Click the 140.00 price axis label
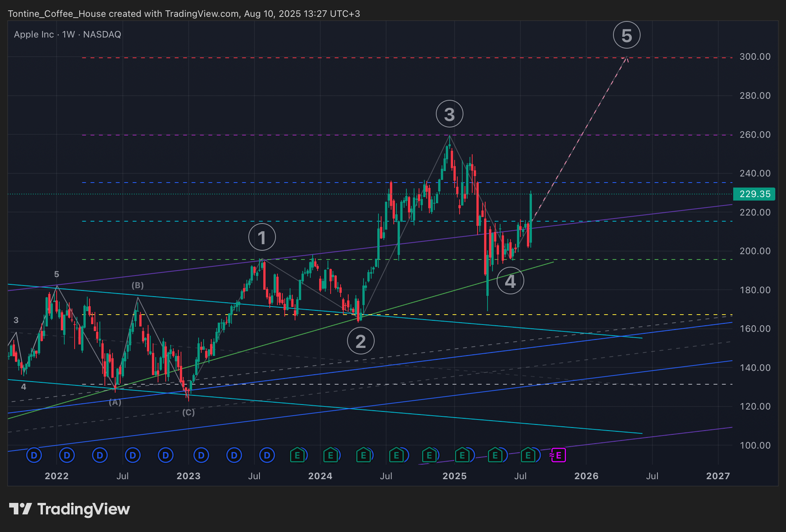Screen dimensions: 786x532 (755, 368)
